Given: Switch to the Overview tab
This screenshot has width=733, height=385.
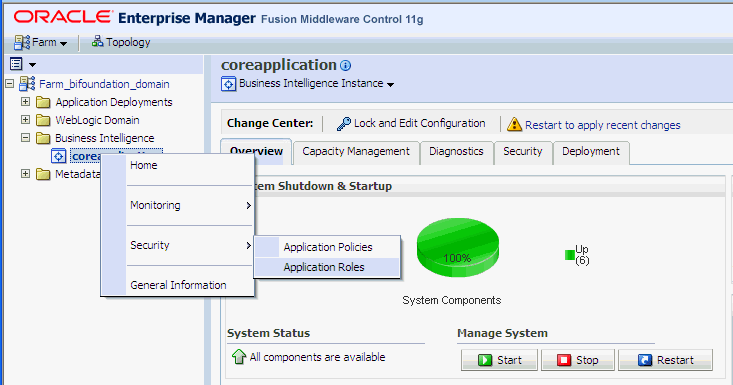Looking at the screenshot, I should 256,151.
